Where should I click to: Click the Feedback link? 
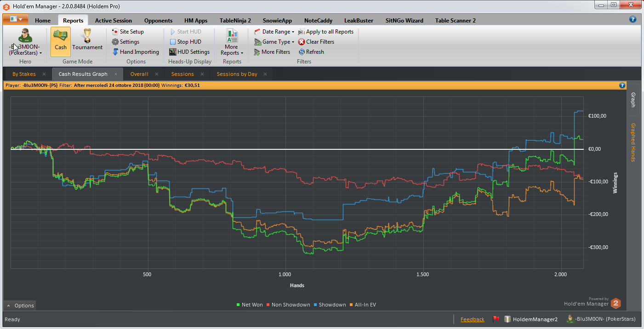coord(472,319)
